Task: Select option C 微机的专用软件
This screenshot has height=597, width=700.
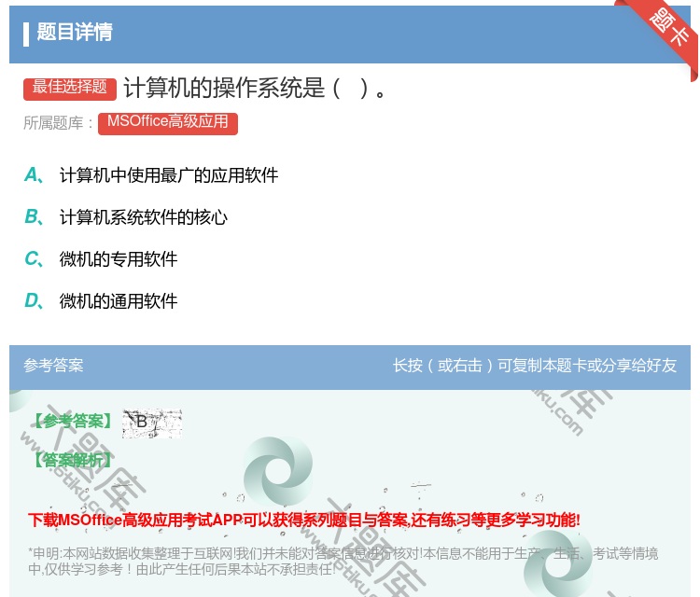Action: [101, 259]
